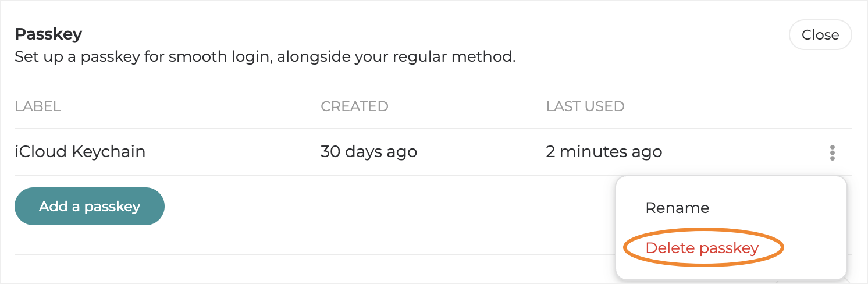Image resolution: width=868 pixels, height=284 pixels.
Task: Click the passkey setup description text
Action: (x=265, y=58)
